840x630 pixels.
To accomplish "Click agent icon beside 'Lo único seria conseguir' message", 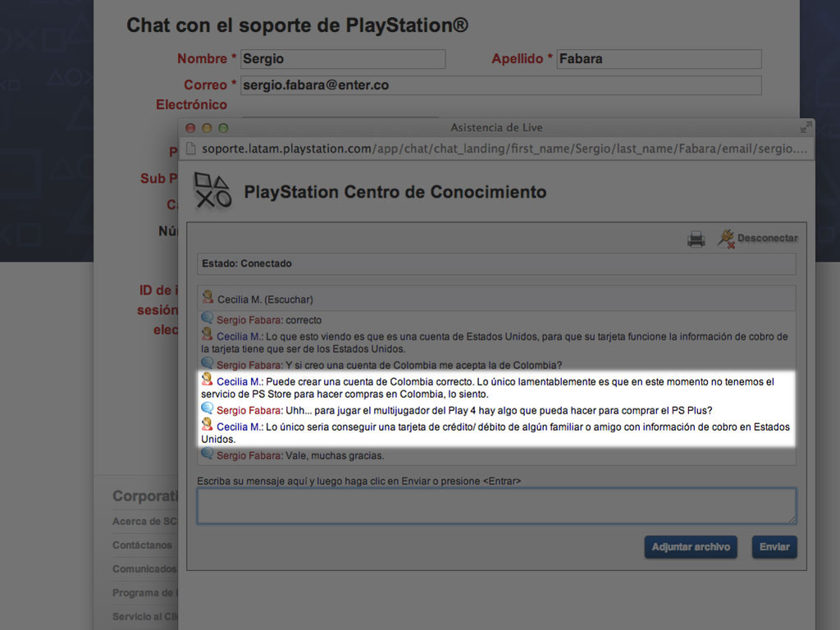I will pos(207,425).
